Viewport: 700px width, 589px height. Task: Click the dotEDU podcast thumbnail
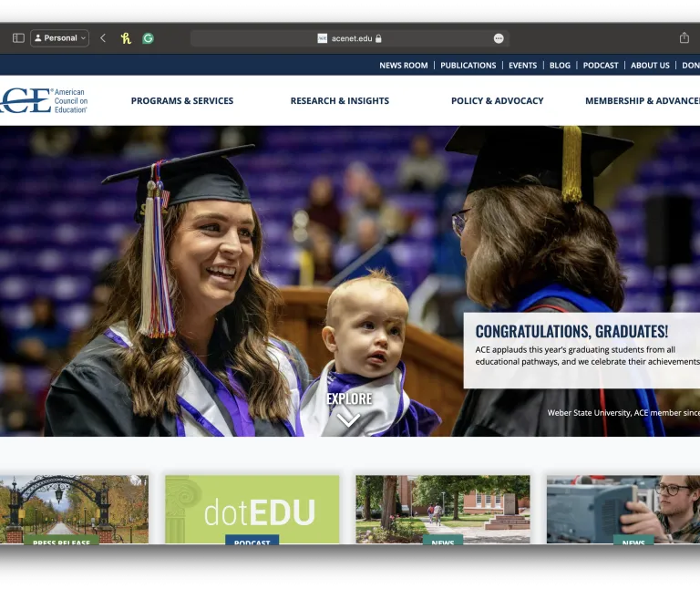tap(252, 509)
